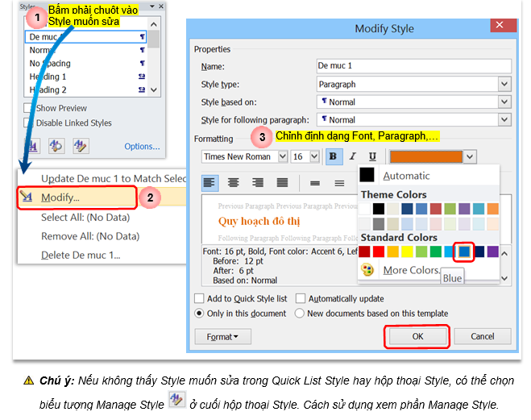531x420 pixels.
Task: Select Delete De muc 1 menu entry
Action: 81,255
